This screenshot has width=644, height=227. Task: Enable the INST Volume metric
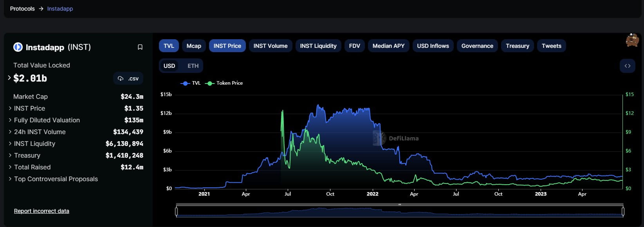click(x=270, y=46)
